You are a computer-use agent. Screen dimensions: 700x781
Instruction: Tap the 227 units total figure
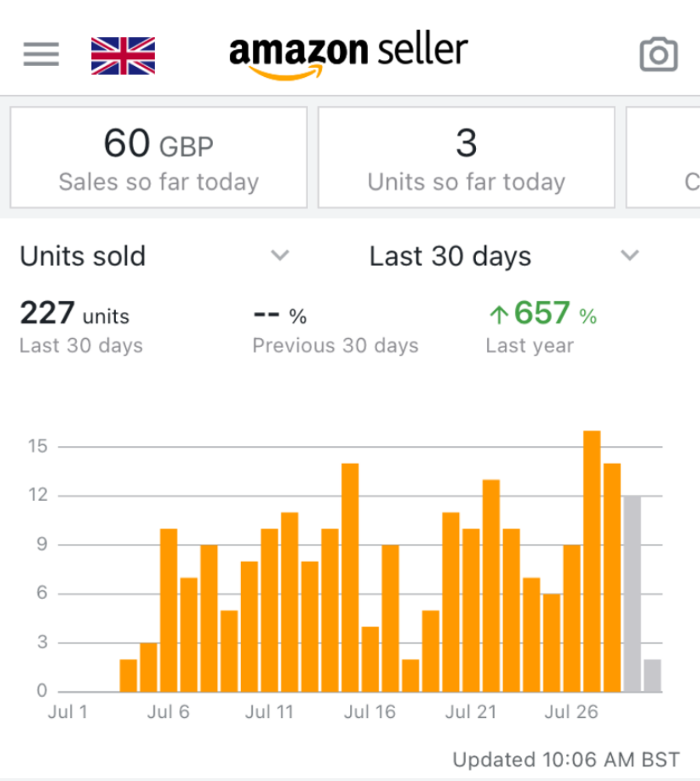click(75, 315)
